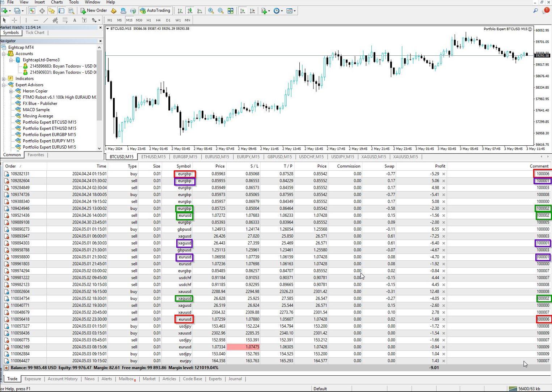
Task: Select Candlesticks chart display icon
Action: [190, 11]
